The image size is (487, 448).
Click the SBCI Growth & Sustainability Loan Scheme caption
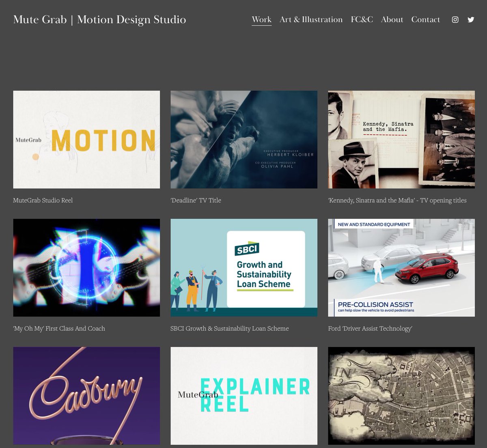click(x=230, y=328)
